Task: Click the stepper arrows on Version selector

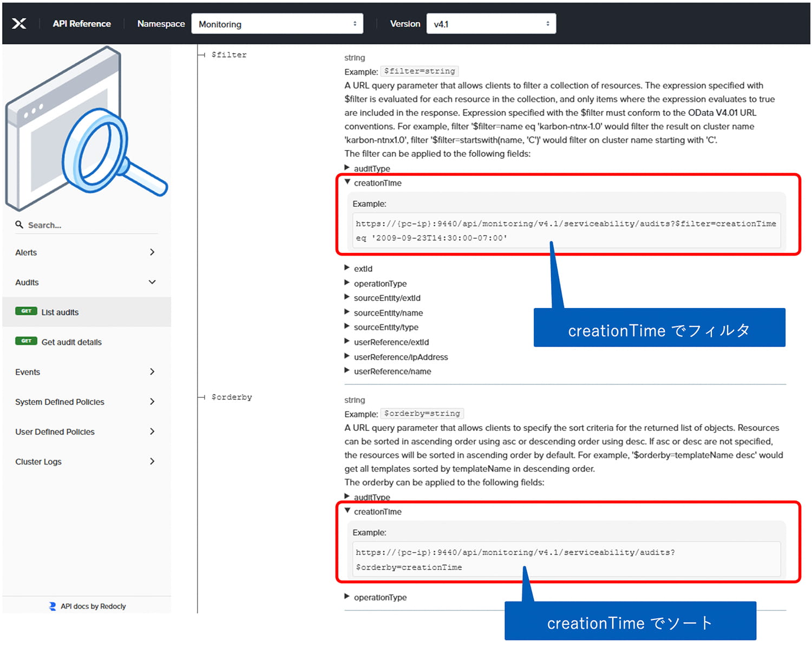Action: pos(547,23)
